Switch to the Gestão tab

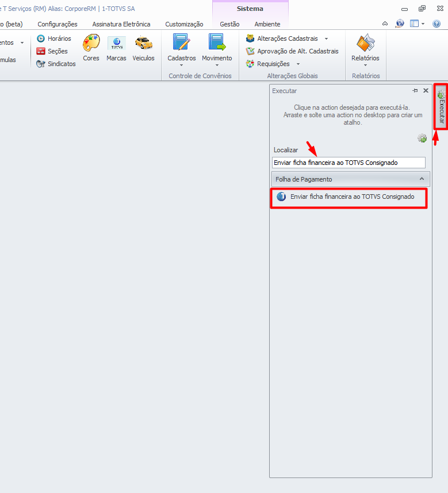click(229, 24)
